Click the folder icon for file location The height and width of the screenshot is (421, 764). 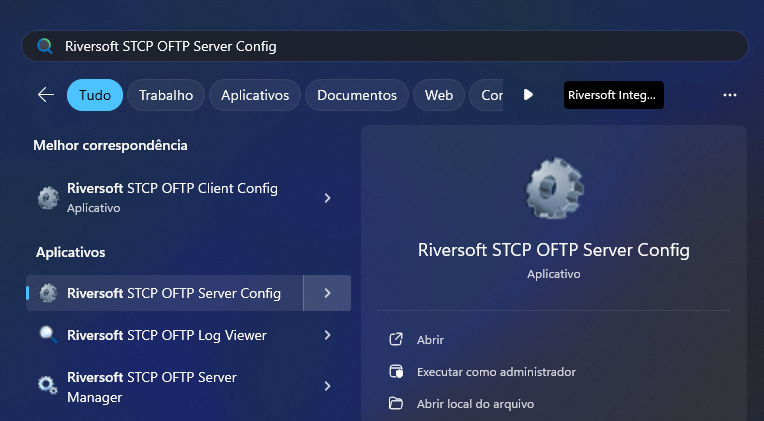tap(396, 403)
